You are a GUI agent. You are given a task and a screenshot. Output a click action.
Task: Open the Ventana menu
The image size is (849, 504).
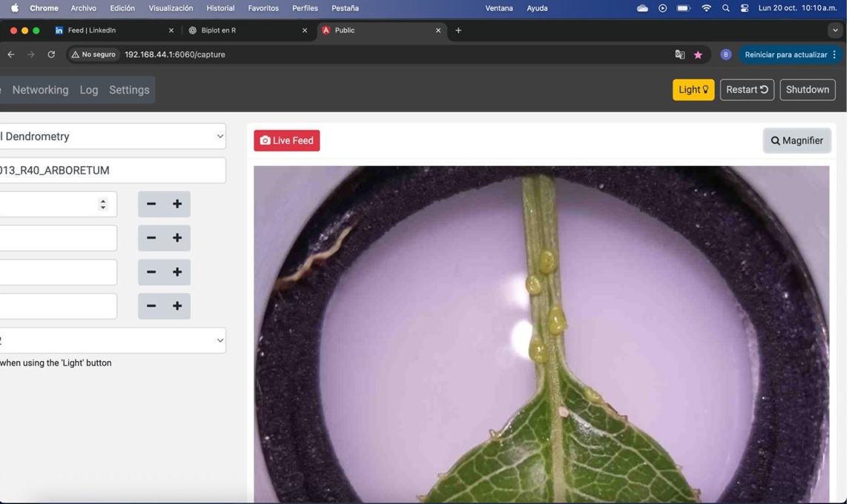[499, 8]
